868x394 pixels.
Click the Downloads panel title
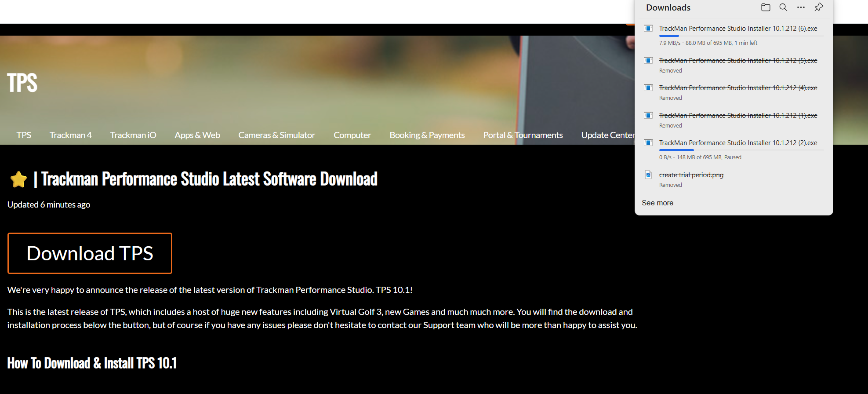pos(668,7)
